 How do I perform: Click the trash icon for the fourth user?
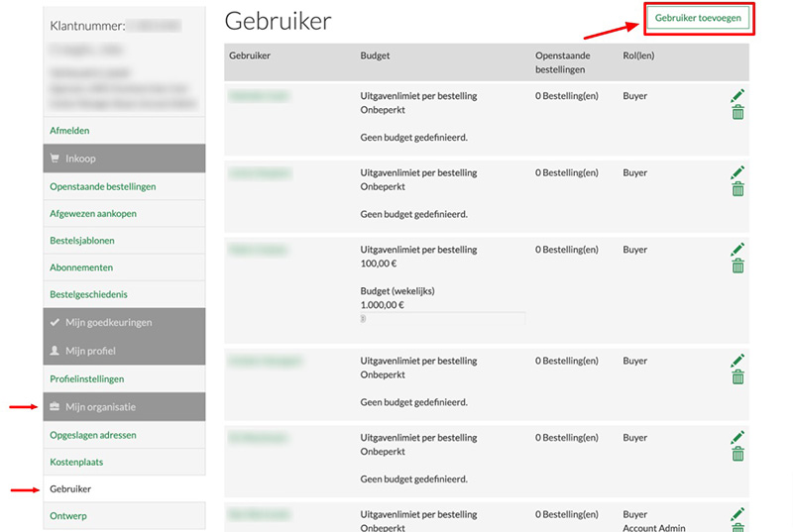(737, 377)
